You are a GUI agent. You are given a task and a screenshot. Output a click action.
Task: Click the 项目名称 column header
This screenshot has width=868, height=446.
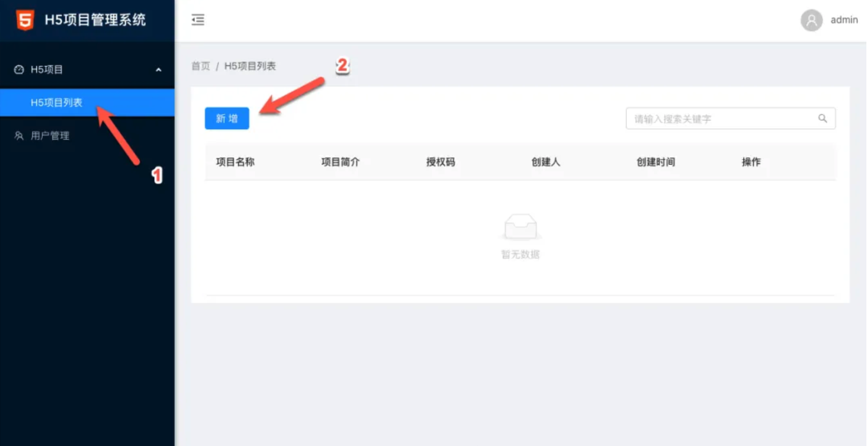pyautogui.click(x=235, y=162)
